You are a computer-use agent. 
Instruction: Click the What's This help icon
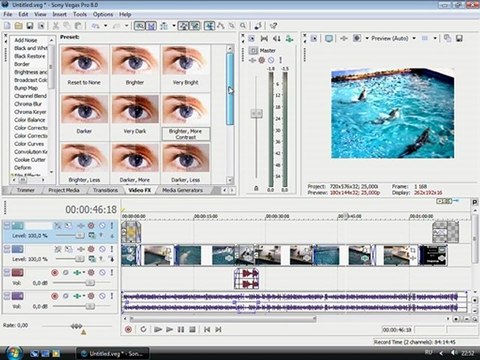click(273, 26)
